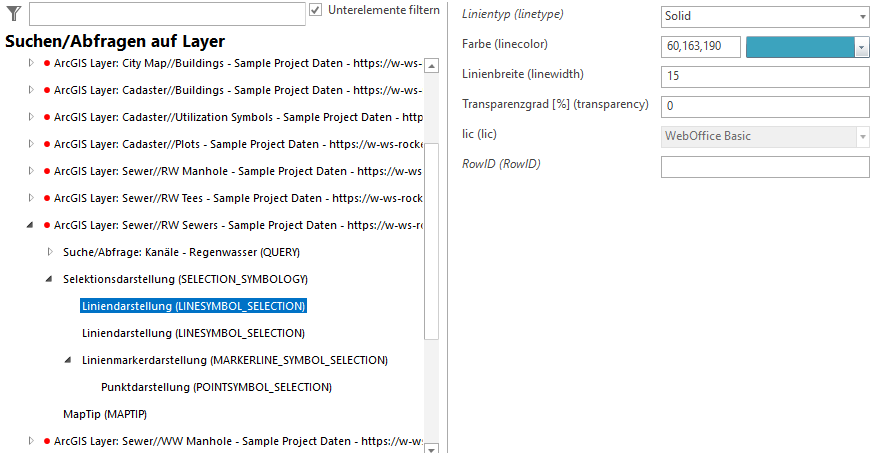Select ArcGIS Layer: Sewer//RW Manhole row
The width and height of the screenshot is (874, 453).
click(237, 172)
